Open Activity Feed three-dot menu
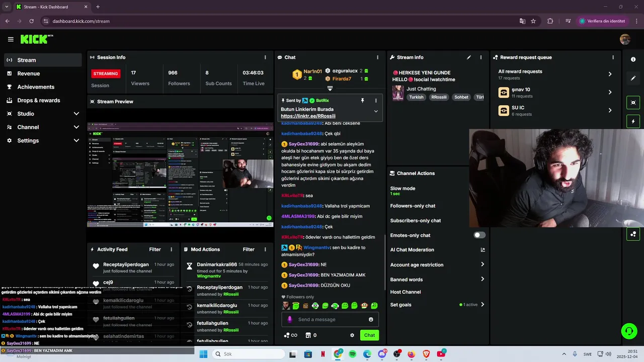The image size is (644, 362). pyautogui.click(x=171, y=249)
